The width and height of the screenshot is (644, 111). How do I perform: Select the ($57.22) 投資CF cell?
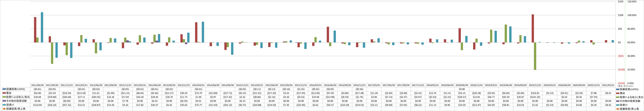coord(67,105)
